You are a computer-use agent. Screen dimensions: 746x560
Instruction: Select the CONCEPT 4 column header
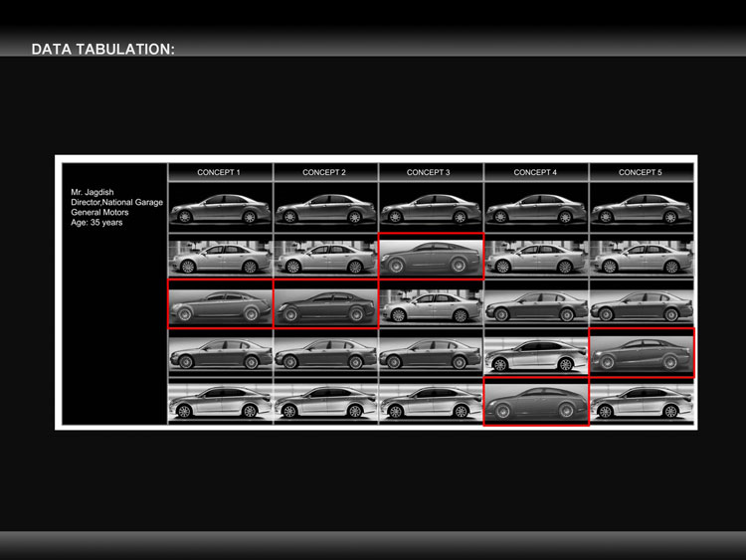tap(536, 172)
